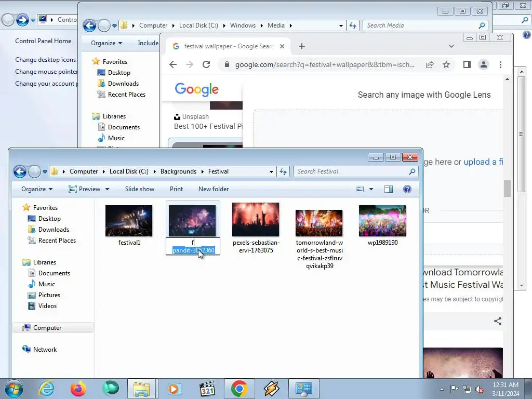Expand the Preview dropdown arrow
This screenshot has width=532, height=399.
tap(107, 189)
